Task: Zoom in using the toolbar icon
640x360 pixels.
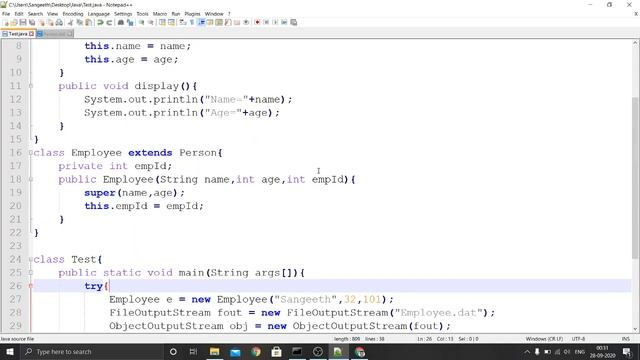Action: click(x=142, y=22)
